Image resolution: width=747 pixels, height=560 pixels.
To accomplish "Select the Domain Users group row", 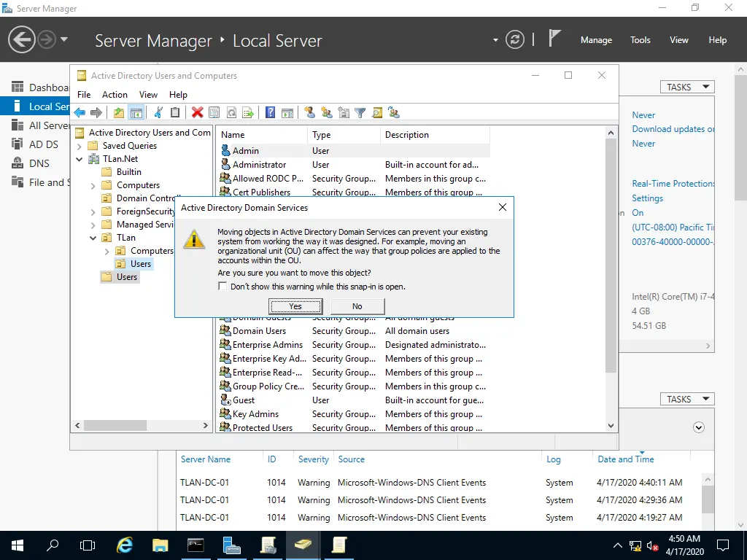I will [x=354, y=330].
